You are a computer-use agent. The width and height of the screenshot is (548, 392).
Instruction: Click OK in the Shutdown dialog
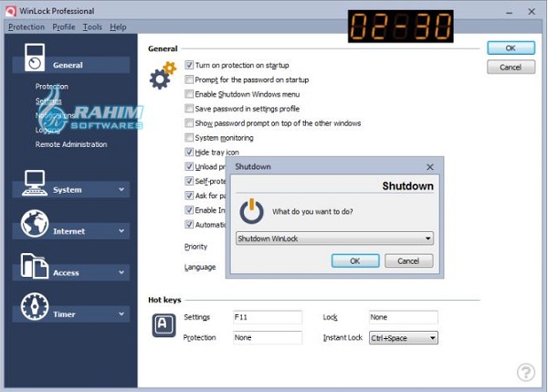point(355,260)
